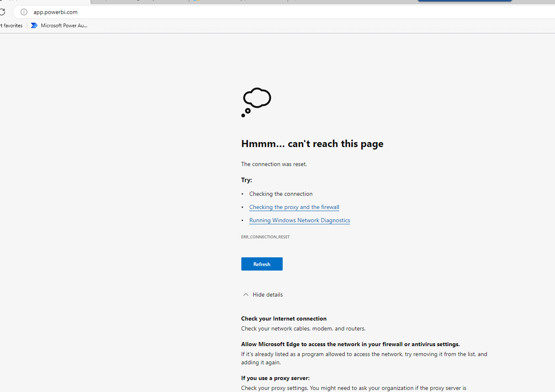The image size is (555, 392).
Task: Launch Running Windows Network Diagnostics link
Action: tap(300, 220)
